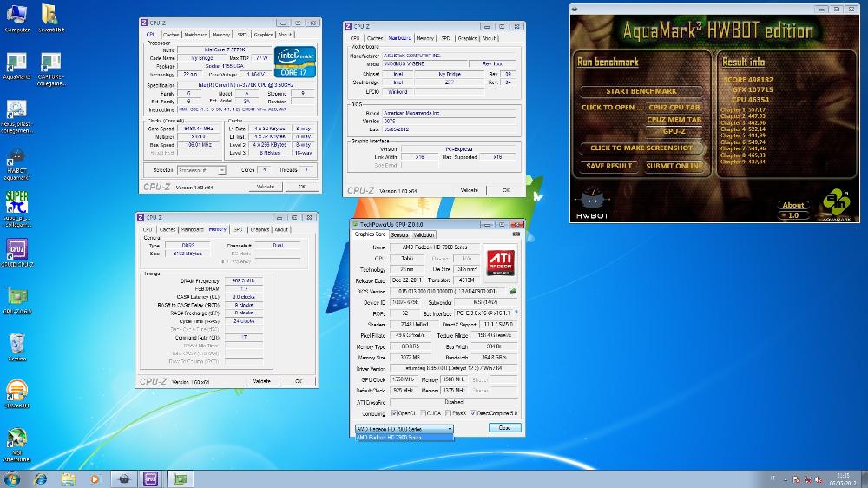Click the CPUZ MEM TAB button
The height and width of the screenshot is (488, 868).
(674, 120)
